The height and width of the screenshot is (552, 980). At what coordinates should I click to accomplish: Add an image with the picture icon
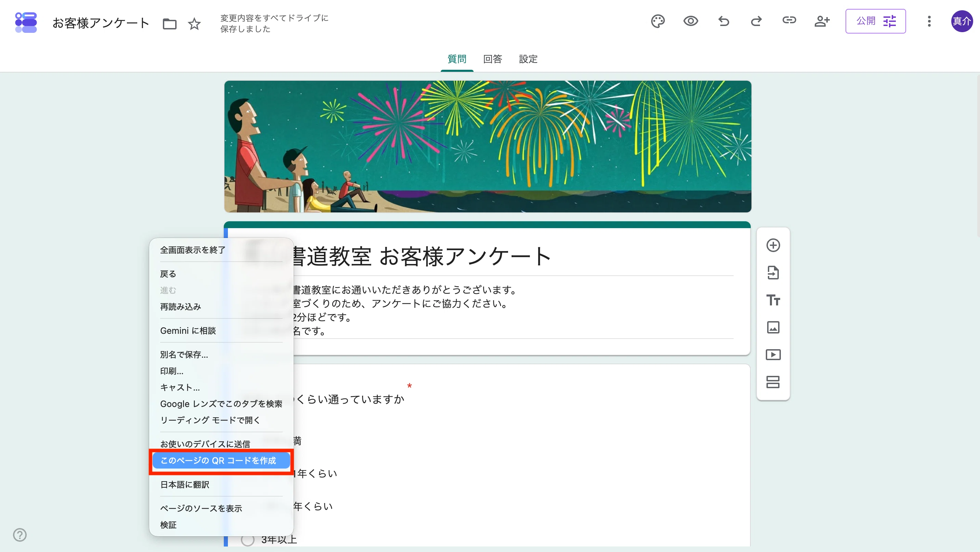tap(773, 327)
